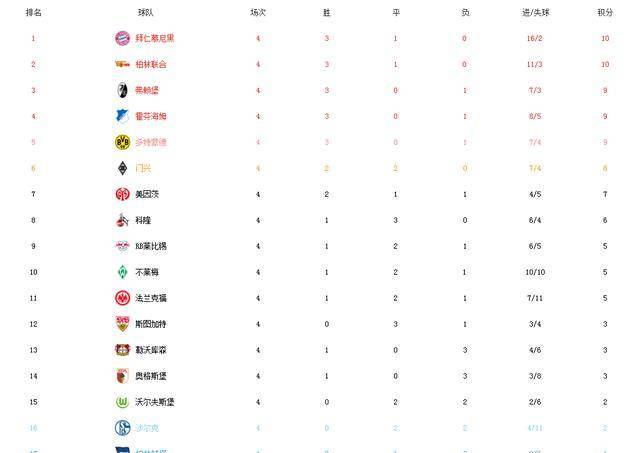Click the Borussia Dortmund BVB logo
Viewport: 640px width, 453px height.
tap(122, 142)
